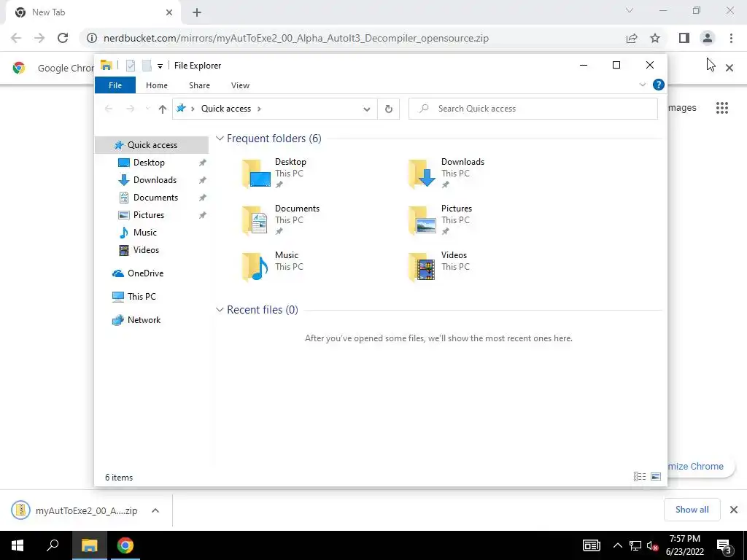Open the Google apps grid in Chrome
This screenshot has width=747, height=560.
click(x=722, y=108)
